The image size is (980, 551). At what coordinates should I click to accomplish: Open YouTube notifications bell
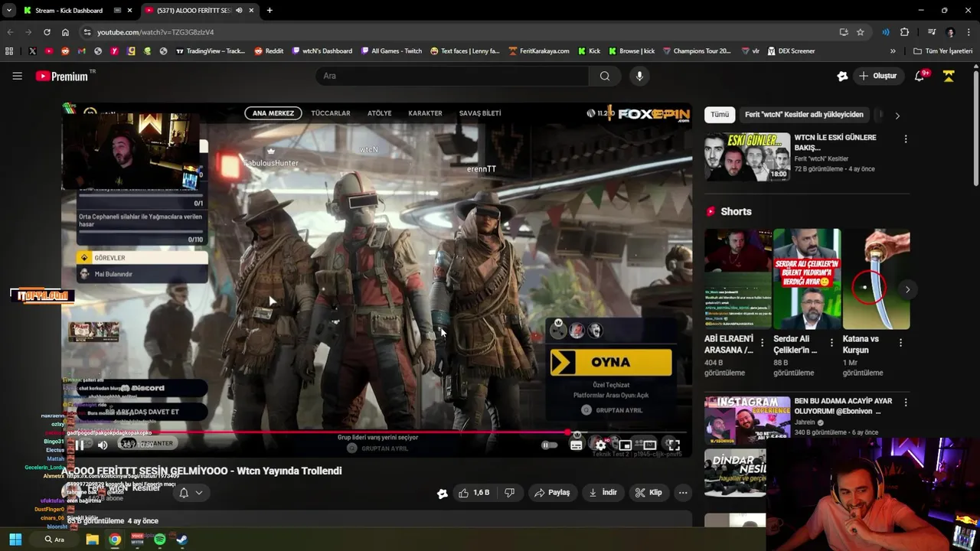[920, 76]
